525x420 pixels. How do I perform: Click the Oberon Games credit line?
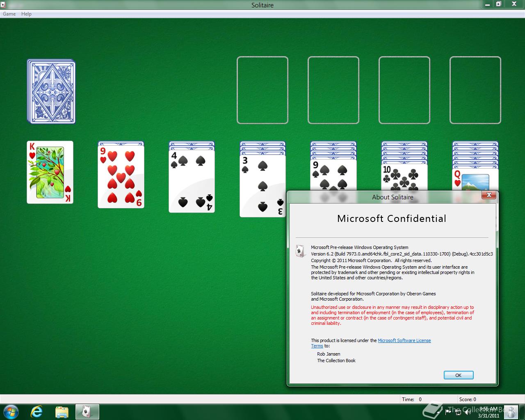(x=373, y=296)
